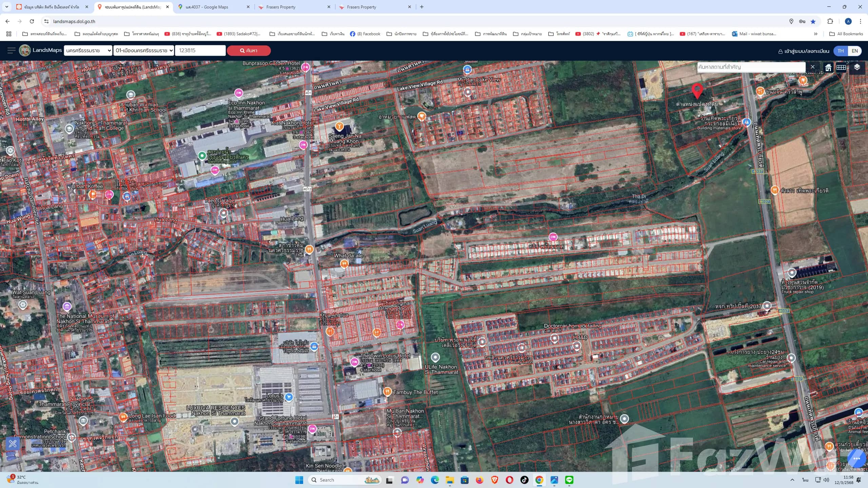Viewport: 868px width, 488px height.
Task: Open the district dropdown 01-เมืองนครศรีธรรมราช
Action: 144,50
